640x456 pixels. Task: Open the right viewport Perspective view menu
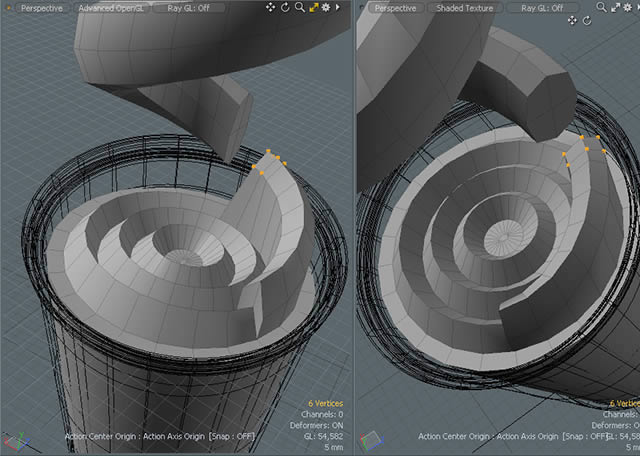(x=395, y=8)
